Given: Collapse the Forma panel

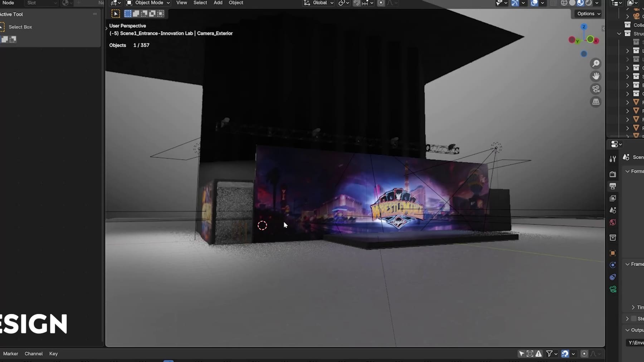Looking at the screenshot, I should (628, 172).
